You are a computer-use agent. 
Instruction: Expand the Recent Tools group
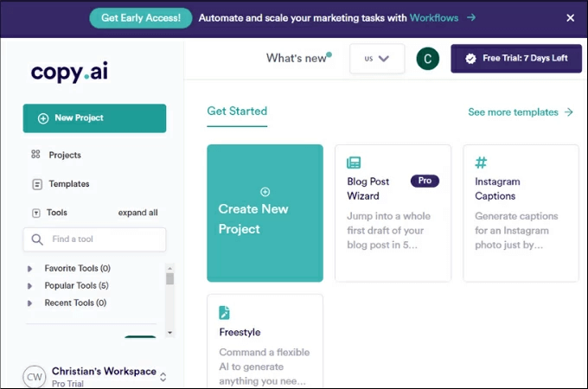30,303
